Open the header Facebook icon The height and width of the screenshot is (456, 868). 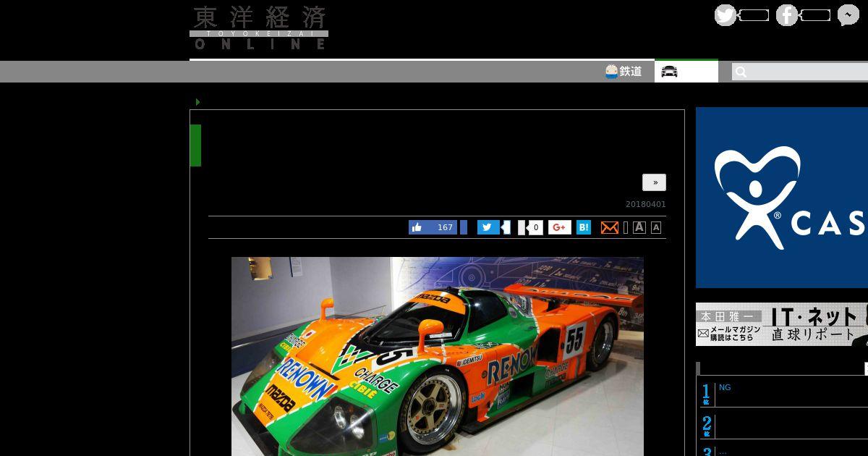click(787, 15)
